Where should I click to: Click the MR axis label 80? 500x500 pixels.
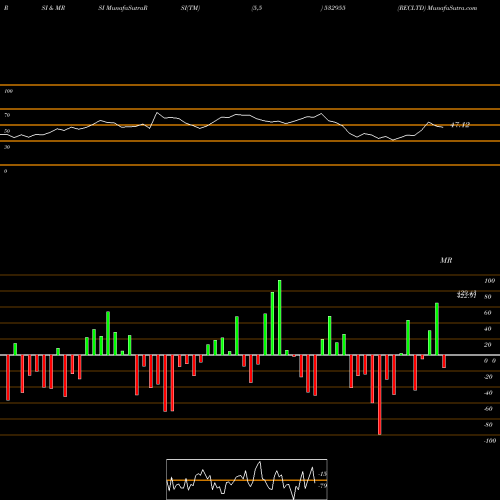click(488, 297)
